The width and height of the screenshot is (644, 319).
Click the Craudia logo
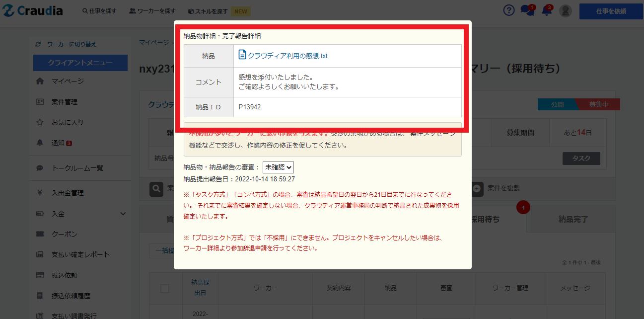tap(35, 11)
